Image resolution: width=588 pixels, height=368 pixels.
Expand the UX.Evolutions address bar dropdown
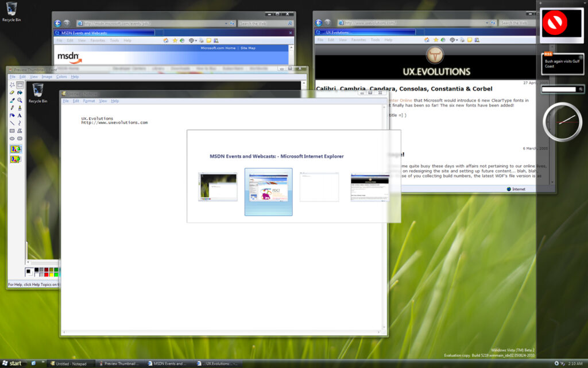tap(487, 23)
